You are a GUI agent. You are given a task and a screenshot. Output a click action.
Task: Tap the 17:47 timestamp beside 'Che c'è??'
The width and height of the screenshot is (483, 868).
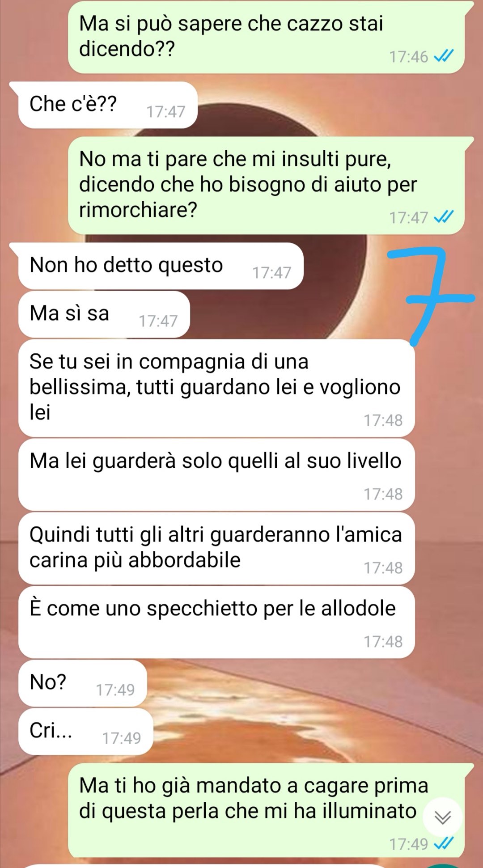165,111
